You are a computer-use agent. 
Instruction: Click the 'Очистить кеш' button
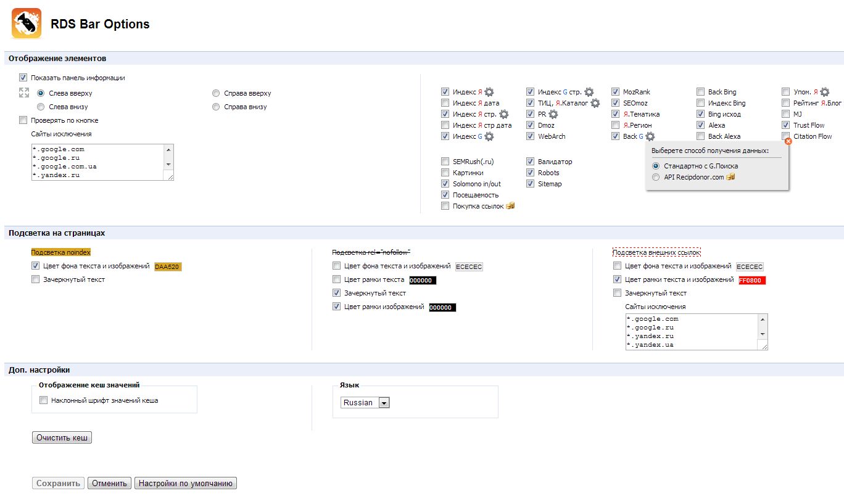(x=62, y=438)
